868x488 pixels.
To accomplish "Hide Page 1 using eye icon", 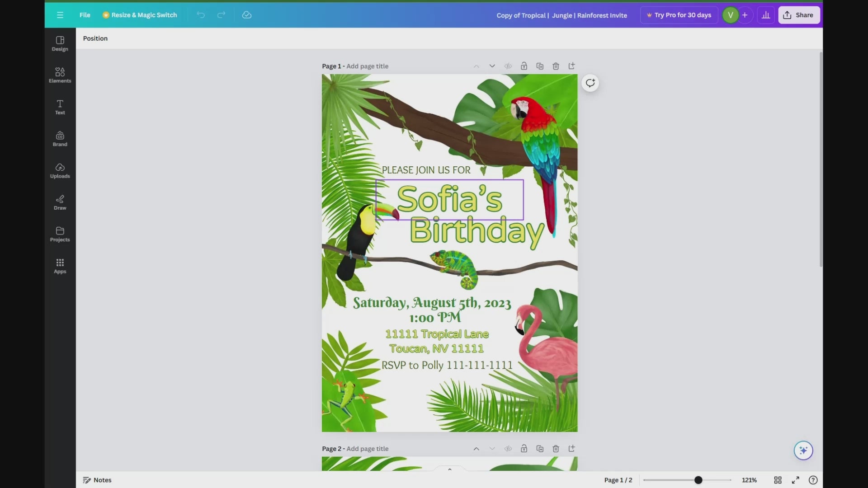I will tap(508, 66).
